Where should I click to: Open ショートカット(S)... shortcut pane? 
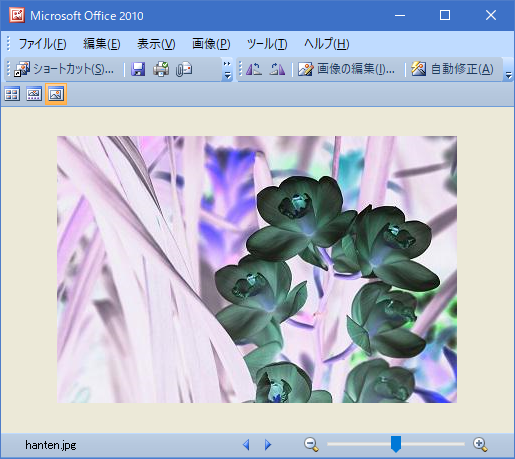(64, 69)
